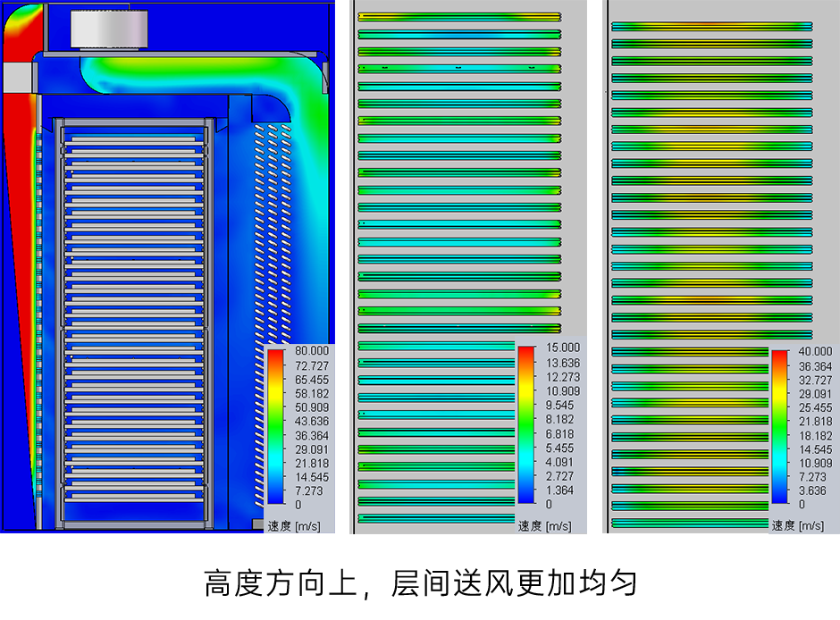This screenshot has width=840, height=620.
Task: Click the gray cylindrical fan at top
Action: [105, 29]
